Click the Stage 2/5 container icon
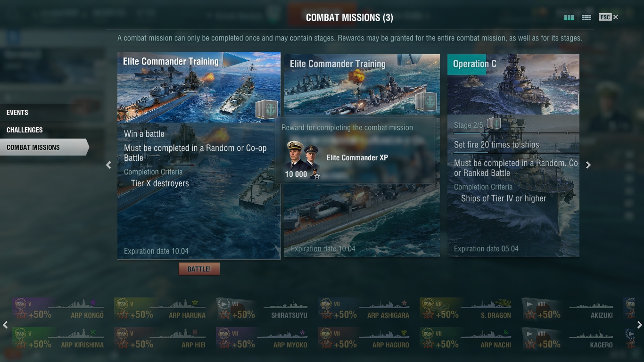644x362 pixels. click(x=494, y=123)
